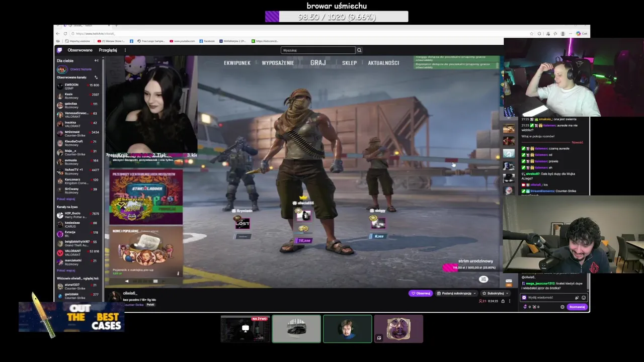Viewport: 644px width, 362px height.
Task: Open H2P_Gucio live channel
Action: click(x=78, y=215)
